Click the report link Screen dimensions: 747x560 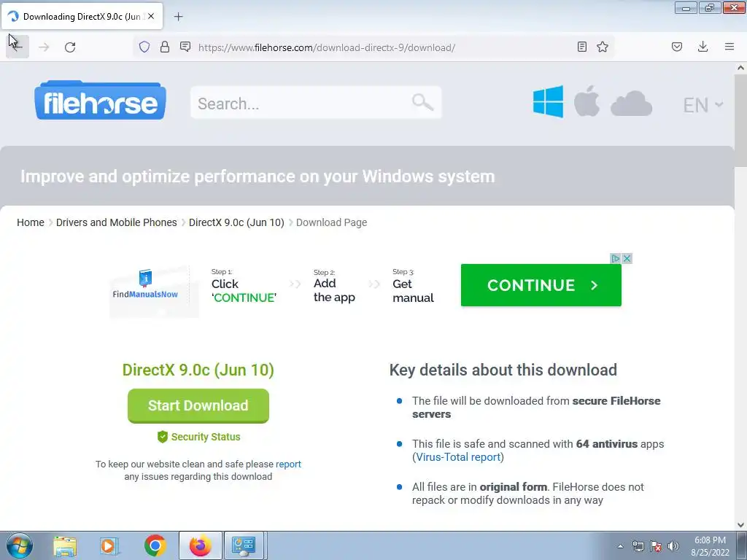tap(288, 464)
